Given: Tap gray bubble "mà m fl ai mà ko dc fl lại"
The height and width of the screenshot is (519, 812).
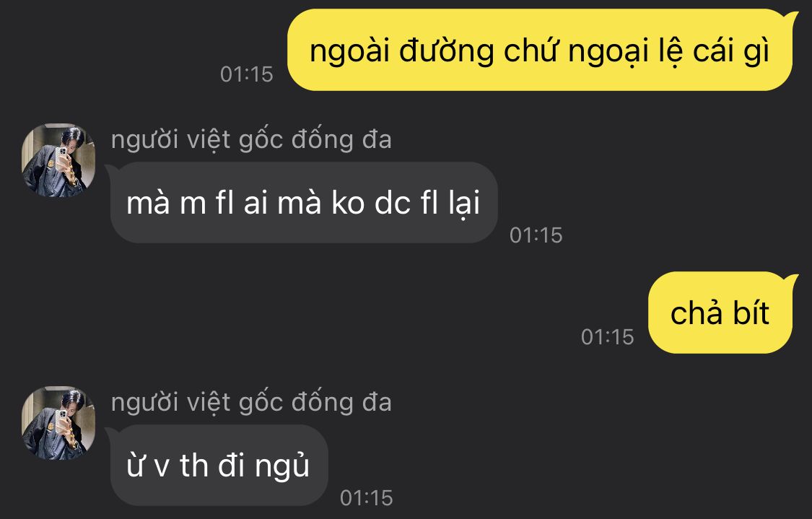Looking at the screenshot, I should [x=304, y=203].
